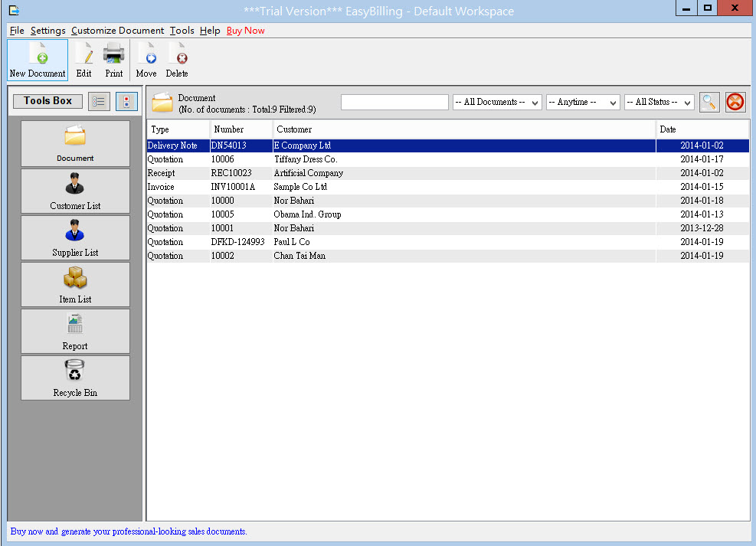Maximize the EasyBilling window
This screenshot has width=756, height=546.
pos(707,8)
